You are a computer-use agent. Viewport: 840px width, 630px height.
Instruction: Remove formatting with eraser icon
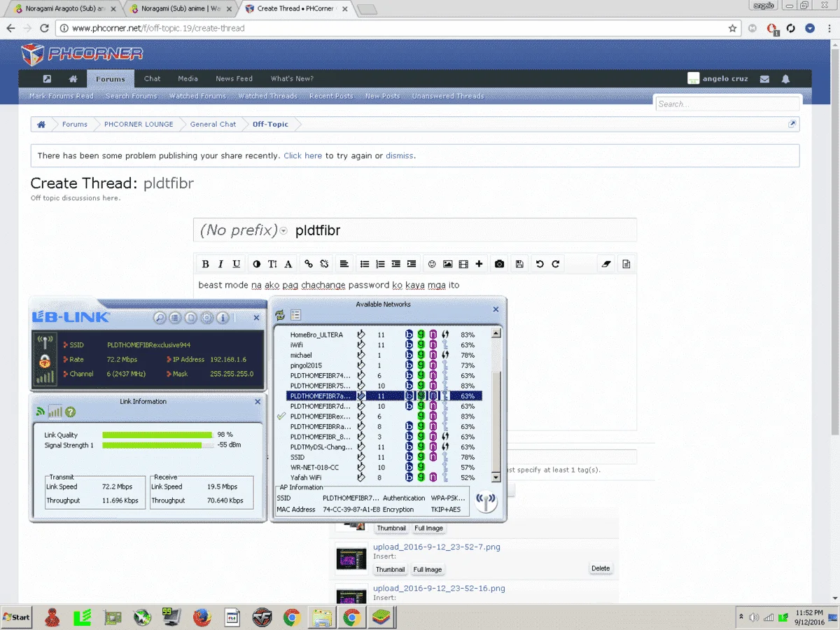point(607,264)
